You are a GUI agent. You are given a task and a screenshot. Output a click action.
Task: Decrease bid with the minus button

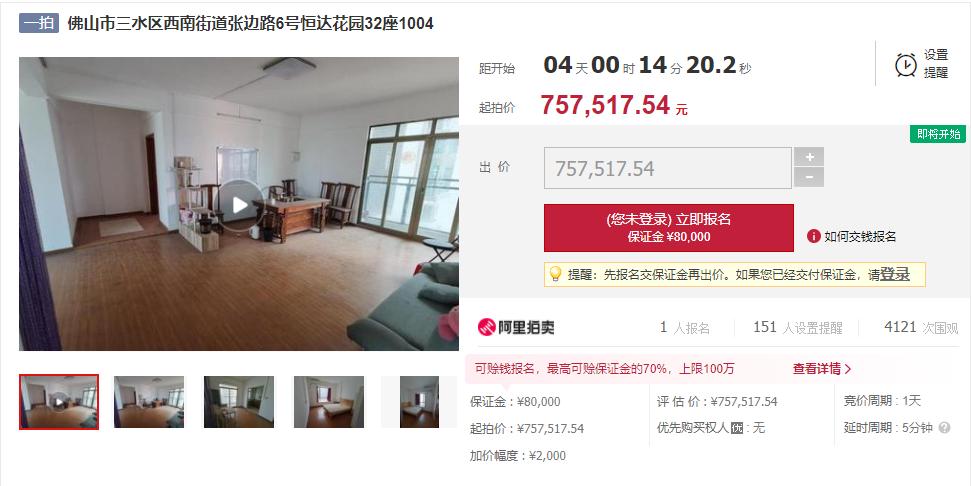click(809, 177)
